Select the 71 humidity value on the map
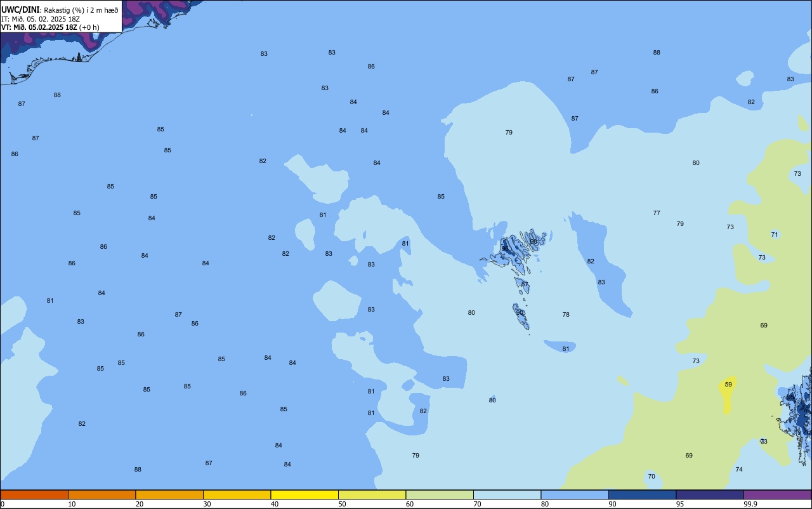 point(775,235)
